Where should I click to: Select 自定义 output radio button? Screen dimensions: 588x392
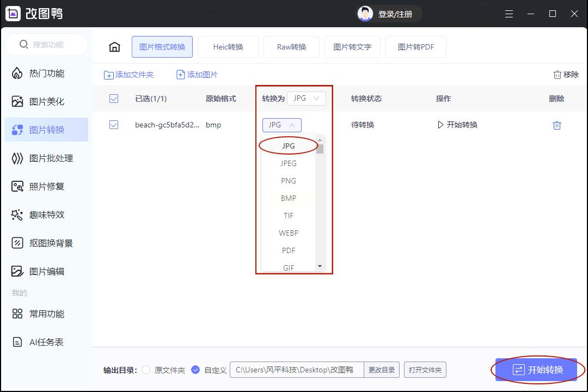(x=195, y=370)
